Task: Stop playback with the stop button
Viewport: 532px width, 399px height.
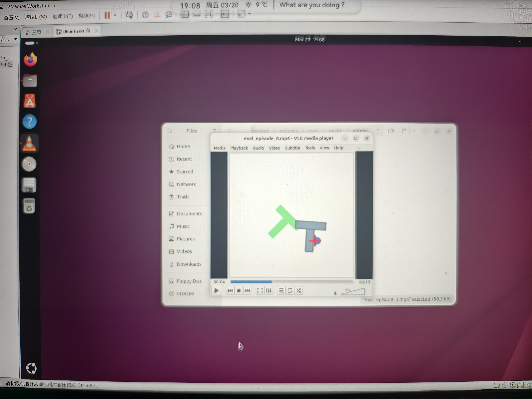Action: pos(239,290)
